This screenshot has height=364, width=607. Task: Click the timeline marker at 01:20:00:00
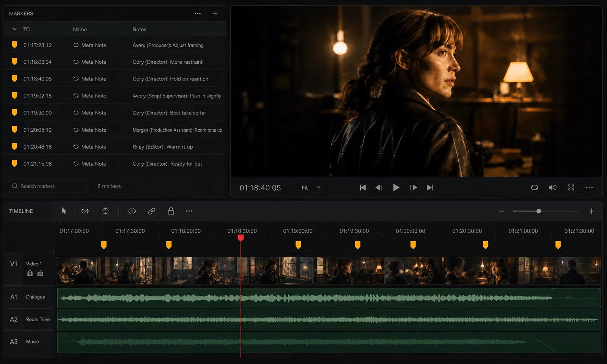pyautogui.click(x=413, y=245)
